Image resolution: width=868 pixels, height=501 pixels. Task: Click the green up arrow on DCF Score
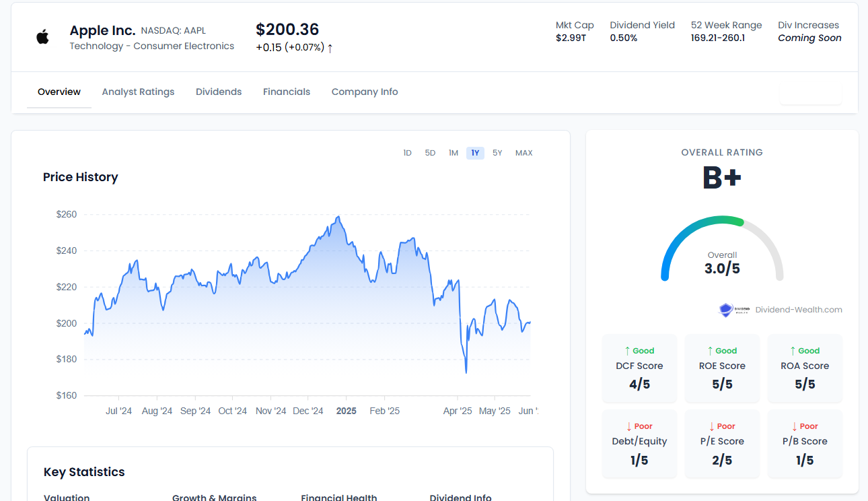click(627, 350)
